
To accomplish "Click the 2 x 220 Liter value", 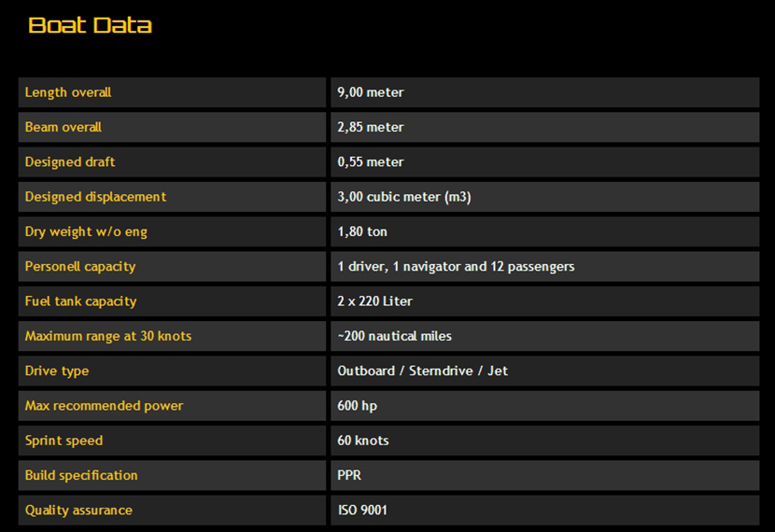I will [x=374, y=301].
